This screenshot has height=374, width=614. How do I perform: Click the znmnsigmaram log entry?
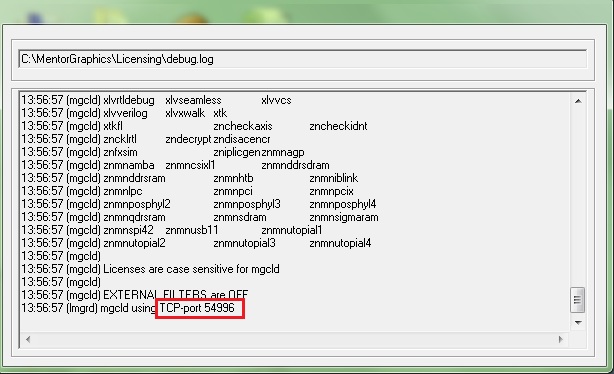click(x=344, y=217)
